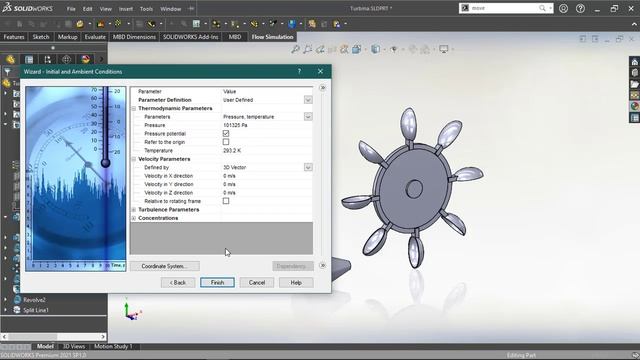640x360 pixels.
Task: Open the Tools menu
Action: click(x=146, y=9)
